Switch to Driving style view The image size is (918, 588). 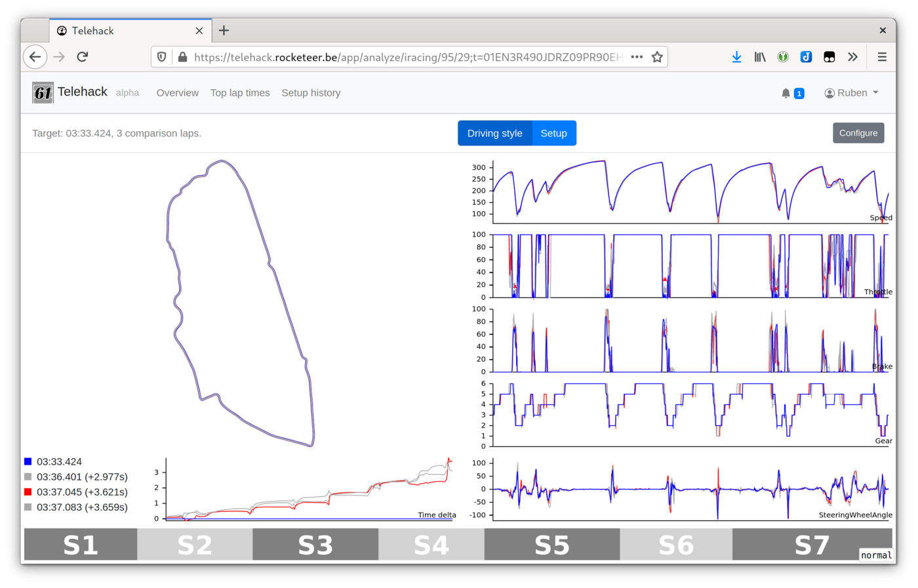(494, 133)
